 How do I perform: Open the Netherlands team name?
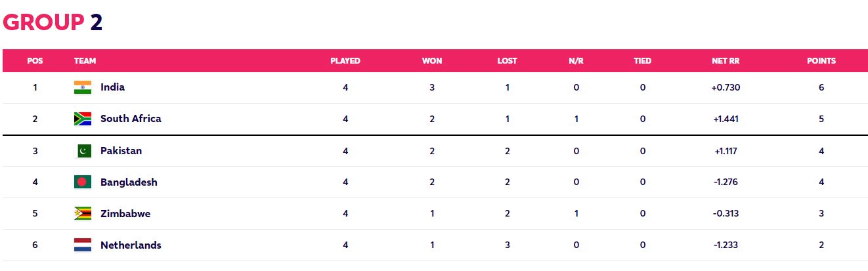click(131, 245)
